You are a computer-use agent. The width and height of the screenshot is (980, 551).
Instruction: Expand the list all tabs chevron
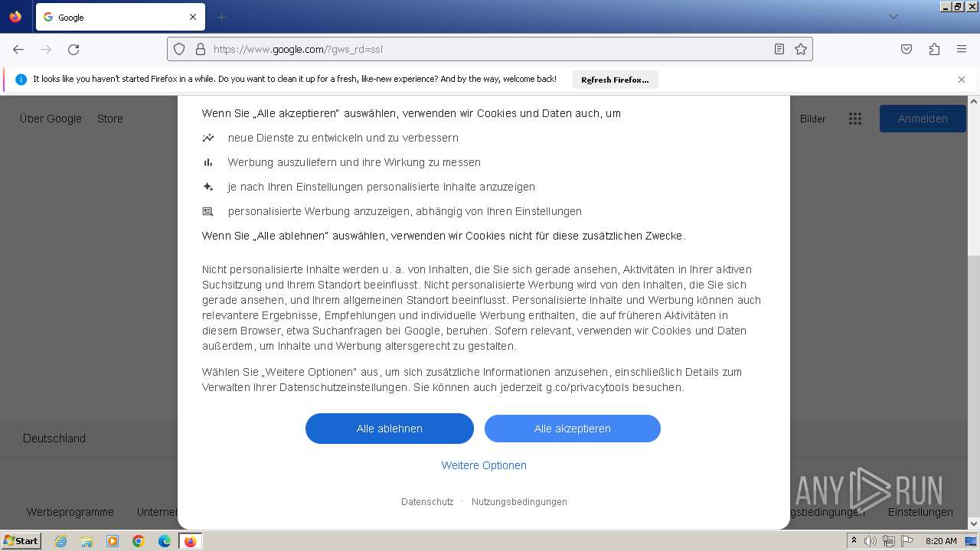click(x=893, y=17)
